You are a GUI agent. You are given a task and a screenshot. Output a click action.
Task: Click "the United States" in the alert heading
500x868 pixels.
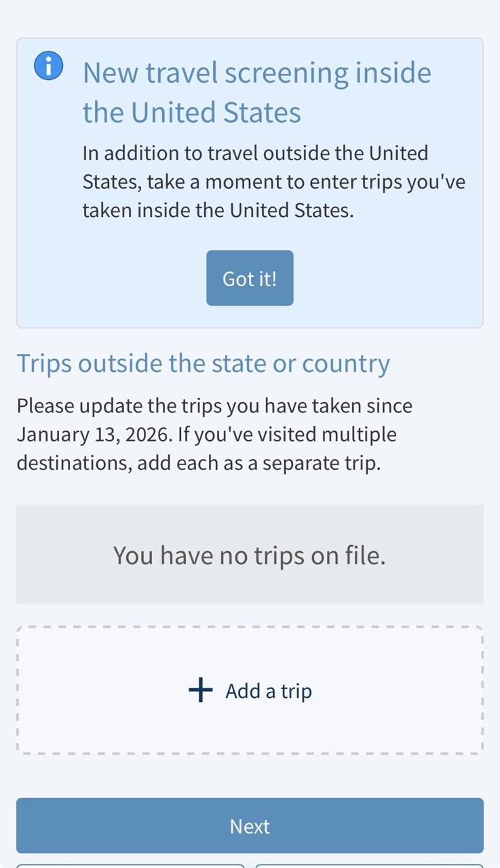pyautogui.click(x=192, y=113)
